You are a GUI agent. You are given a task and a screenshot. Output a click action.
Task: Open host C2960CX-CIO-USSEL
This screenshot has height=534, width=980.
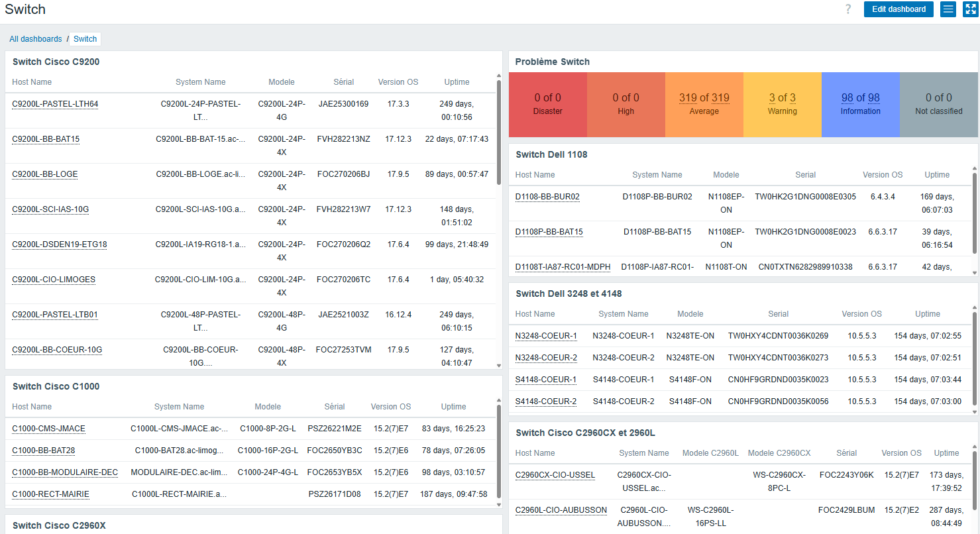tap(555, 475)
